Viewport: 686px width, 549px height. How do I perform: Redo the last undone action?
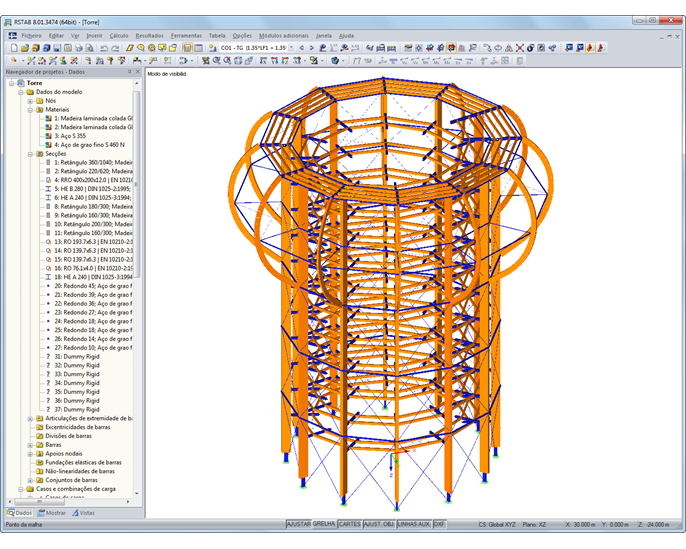[115, 48]
